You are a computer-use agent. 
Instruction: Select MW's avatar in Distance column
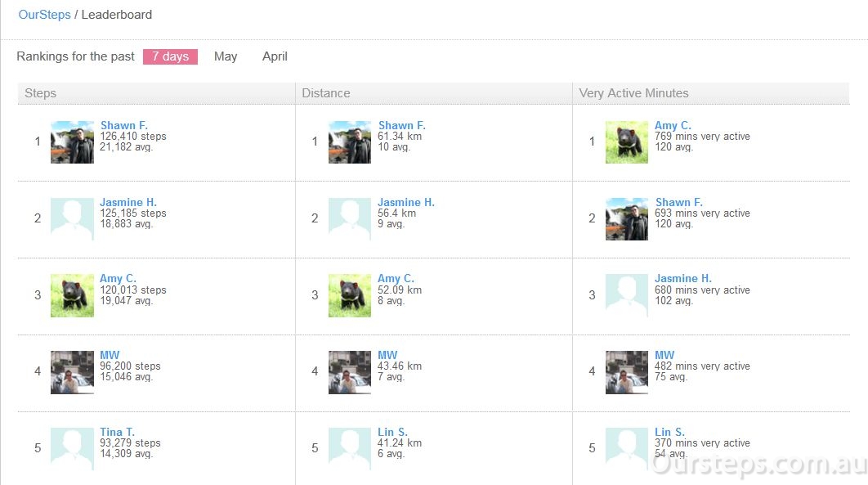point(349,372)
